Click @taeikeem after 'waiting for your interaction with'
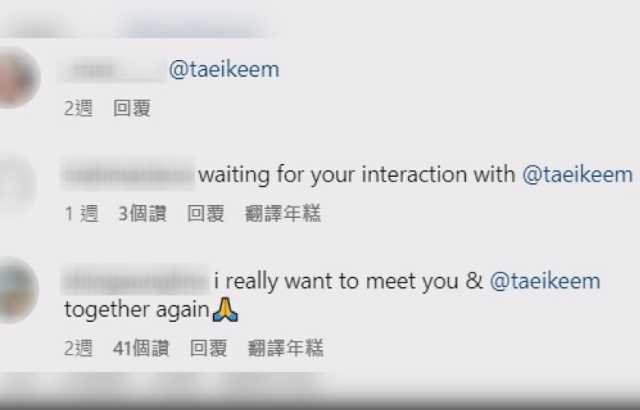The height and width of the screenshot is (410, 640). (x=578, y=175)
